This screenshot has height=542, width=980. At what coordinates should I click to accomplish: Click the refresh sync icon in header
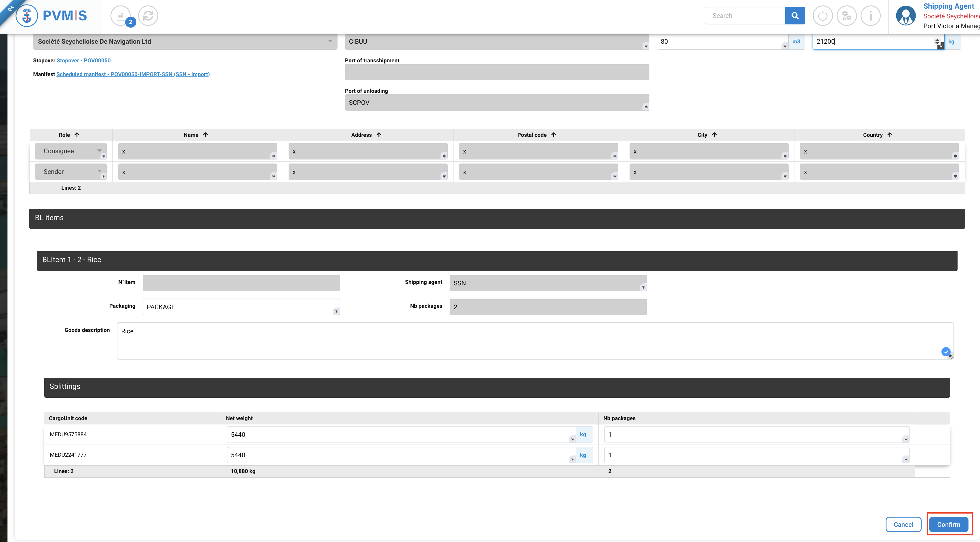tap(148, 16)
